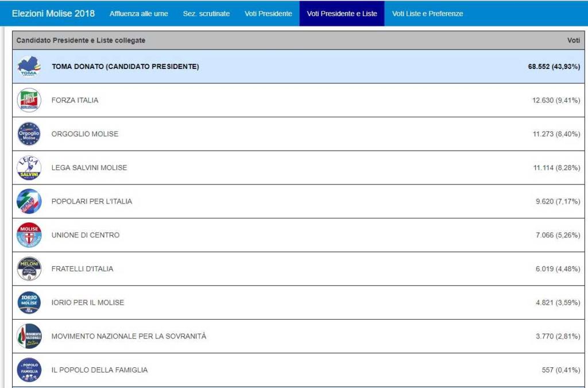Select the Voti Presidente e Liste tab

pos(342,14)
